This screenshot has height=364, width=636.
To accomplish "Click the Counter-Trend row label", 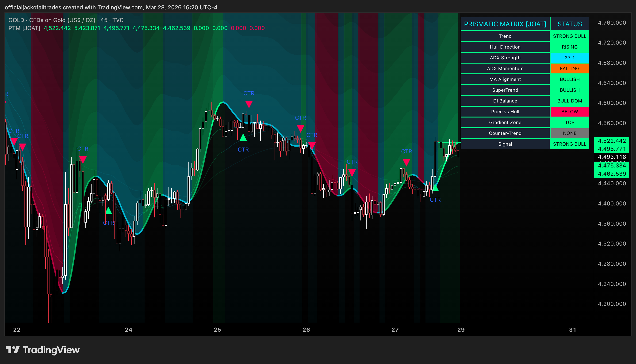I will tap(505, 133).
